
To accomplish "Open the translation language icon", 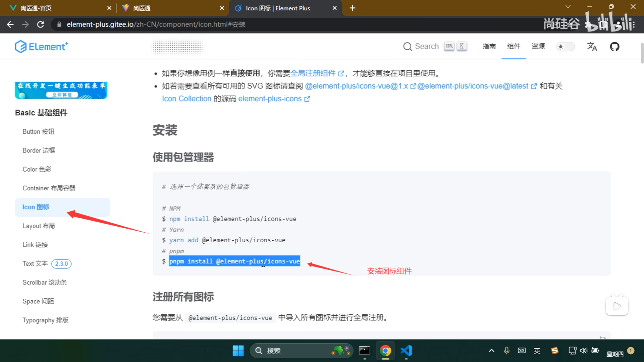I will click(592, 47).
